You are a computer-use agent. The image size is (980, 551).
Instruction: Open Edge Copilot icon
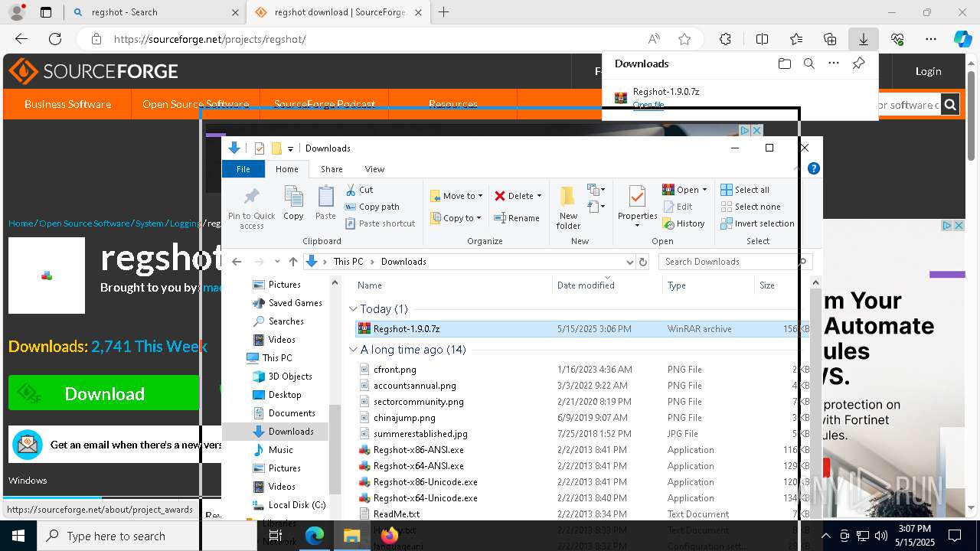(962, 39)
